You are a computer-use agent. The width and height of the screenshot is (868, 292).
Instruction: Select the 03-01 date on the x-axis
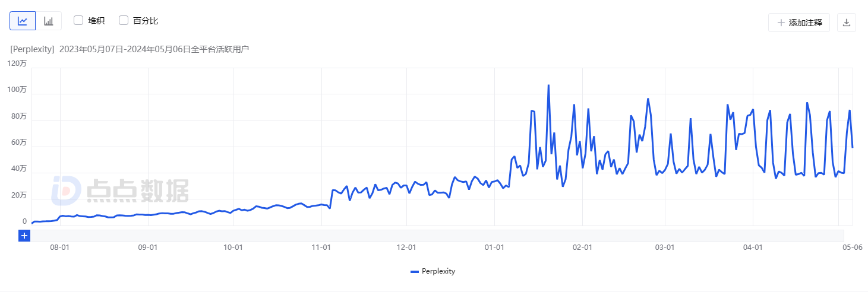(x=665, y=247)
